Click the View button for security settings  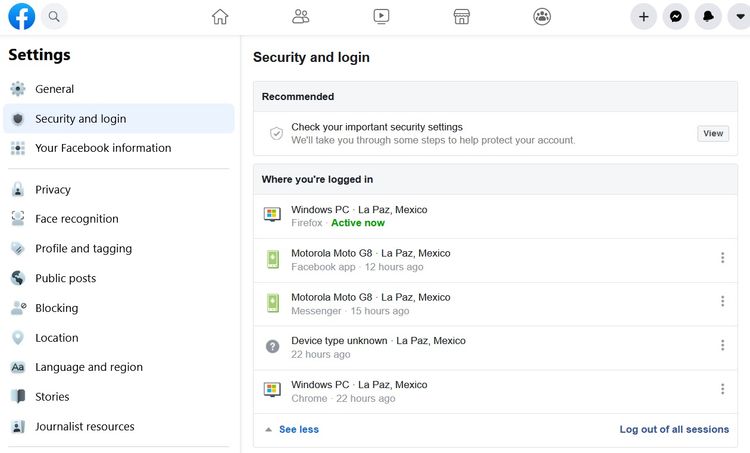coord(713,133)
